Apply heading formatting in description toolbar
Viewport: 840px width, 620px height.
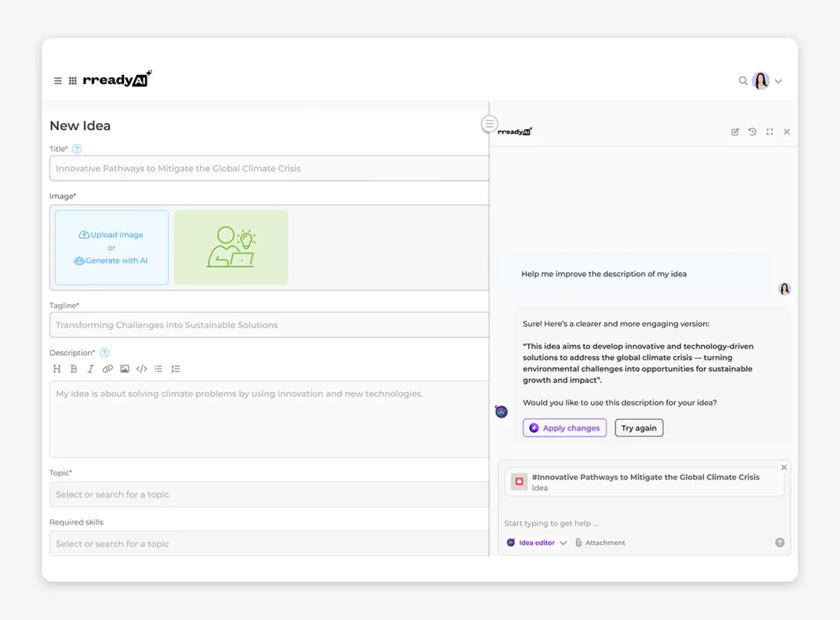click(x=57, y=368)
